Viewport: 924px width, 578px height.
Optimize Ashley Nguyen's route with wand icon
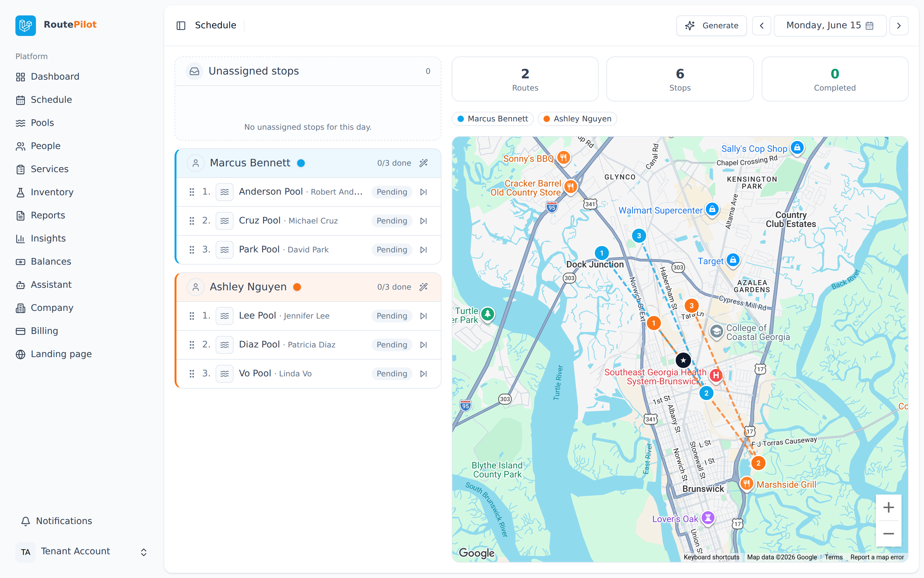click(424, 287)
